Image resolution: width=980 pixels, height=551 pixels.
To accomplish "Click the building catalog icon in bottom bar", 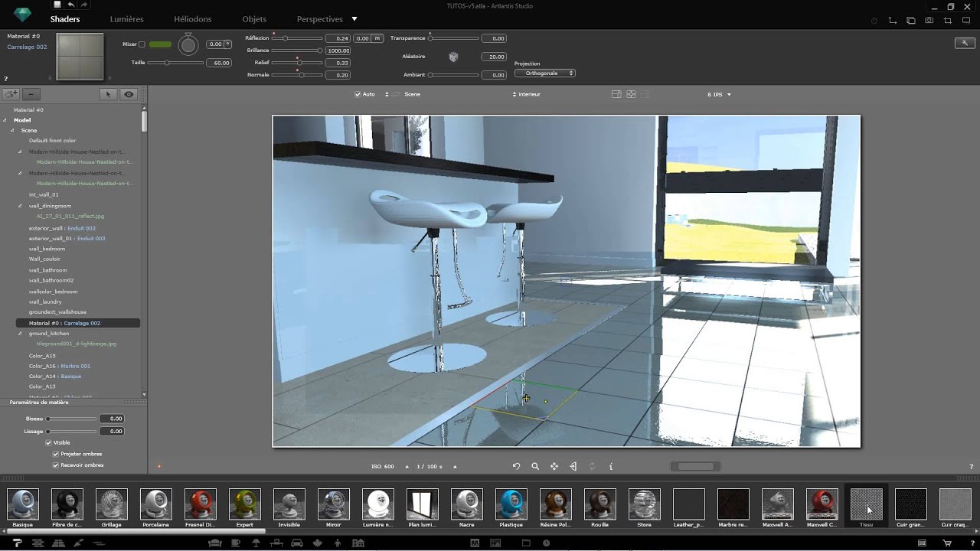I will (358, 543).
